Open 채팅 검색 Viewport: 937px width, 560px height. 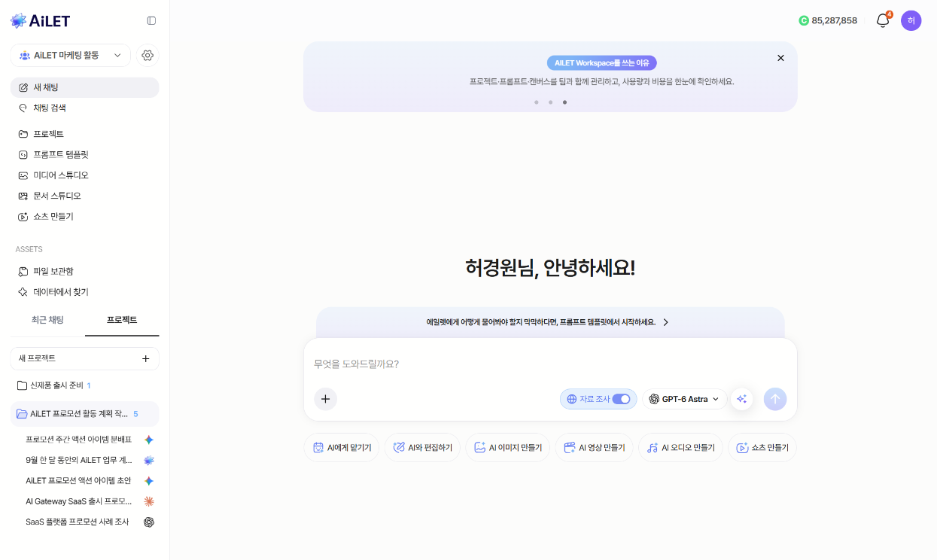[84, 108]
